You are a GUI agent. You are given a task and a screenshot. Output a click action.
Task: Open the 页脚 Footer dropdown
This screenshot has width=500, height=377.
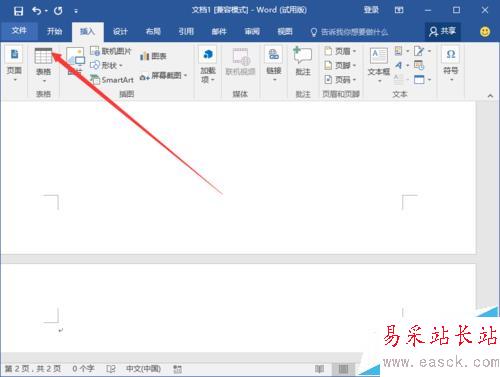click(x=341, y=65)
